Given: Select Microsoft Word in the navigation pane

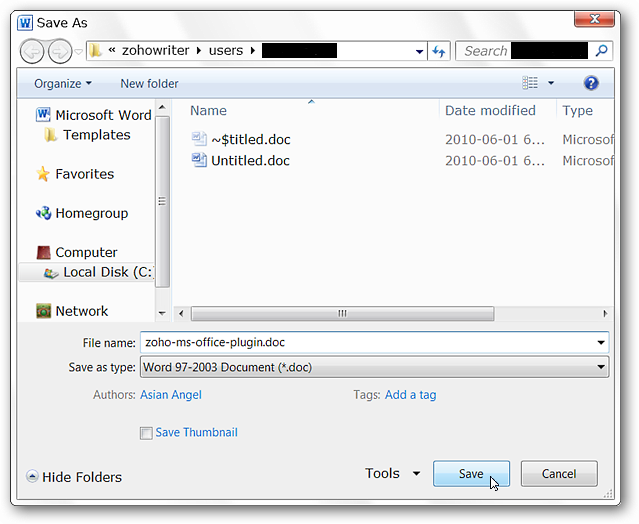Looking at the screenshot, I should pyautogui.click(x=103, y=115).
